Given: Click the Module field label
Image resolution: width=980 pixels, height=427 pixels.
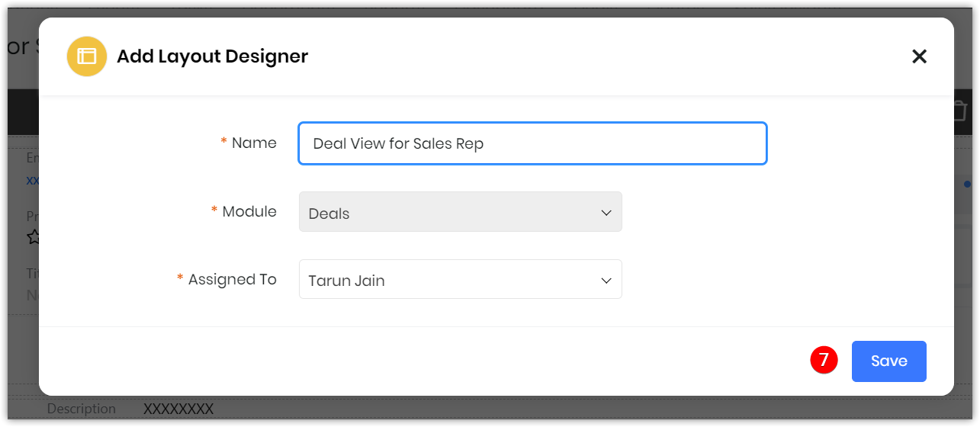Looking at the screenshot, I should click(249, 211).
